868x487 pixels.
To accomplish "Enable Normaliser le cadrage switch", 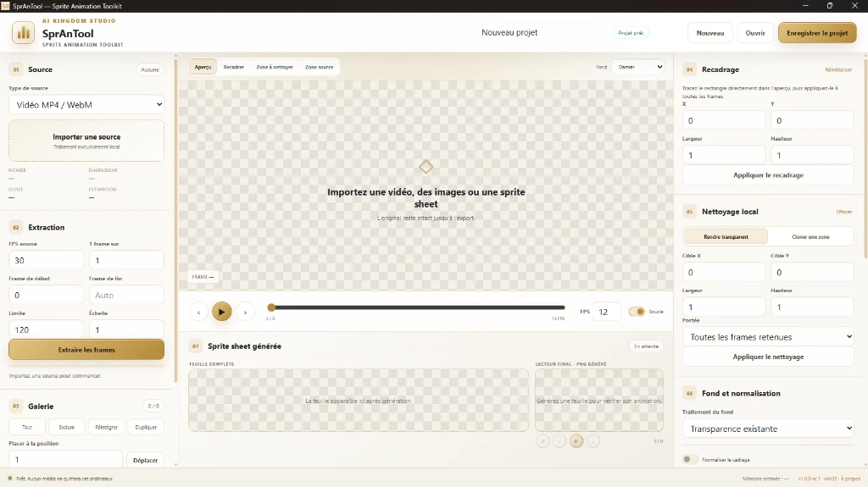I will coord(690,459).
